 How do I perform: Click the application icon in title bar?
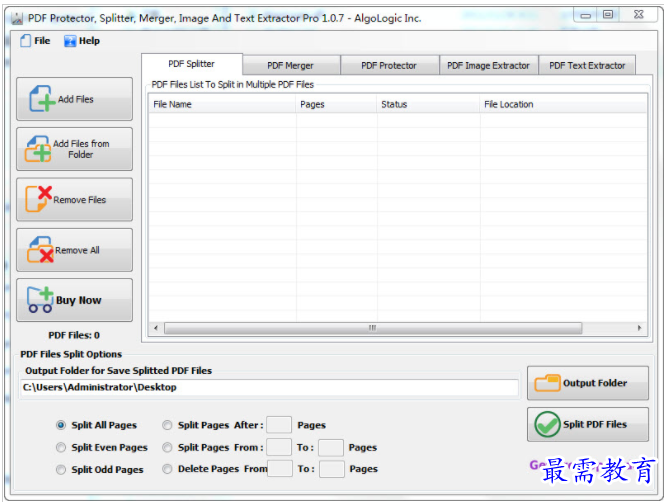click(17, 18)
